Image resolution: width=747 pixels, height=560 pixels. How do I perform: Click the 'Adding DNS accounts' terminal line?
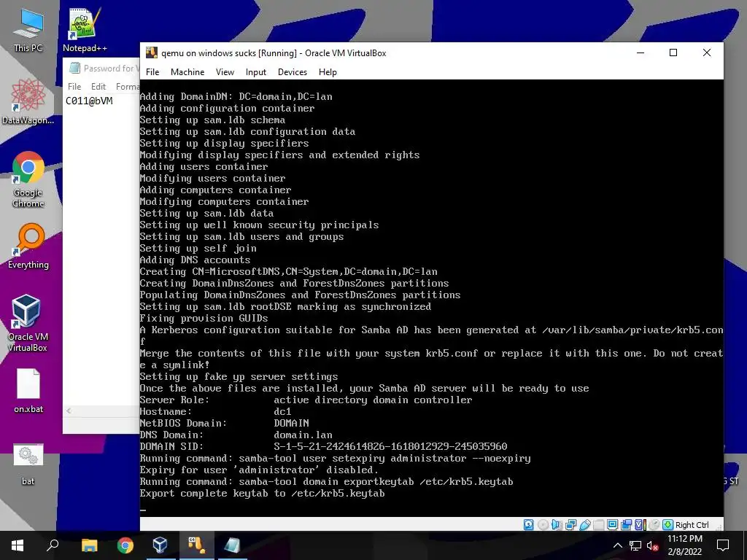click(195, 260)
